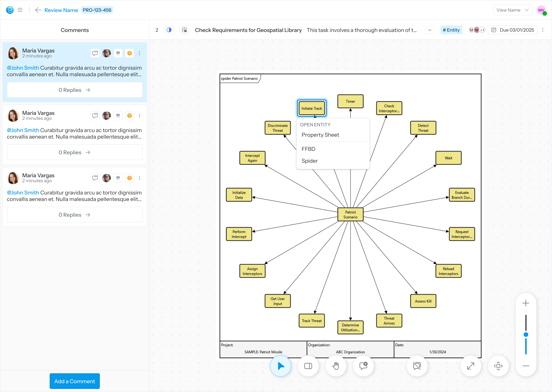
Task: Select Property Sheet from the Open Entity menu
Action: point(320,135)
